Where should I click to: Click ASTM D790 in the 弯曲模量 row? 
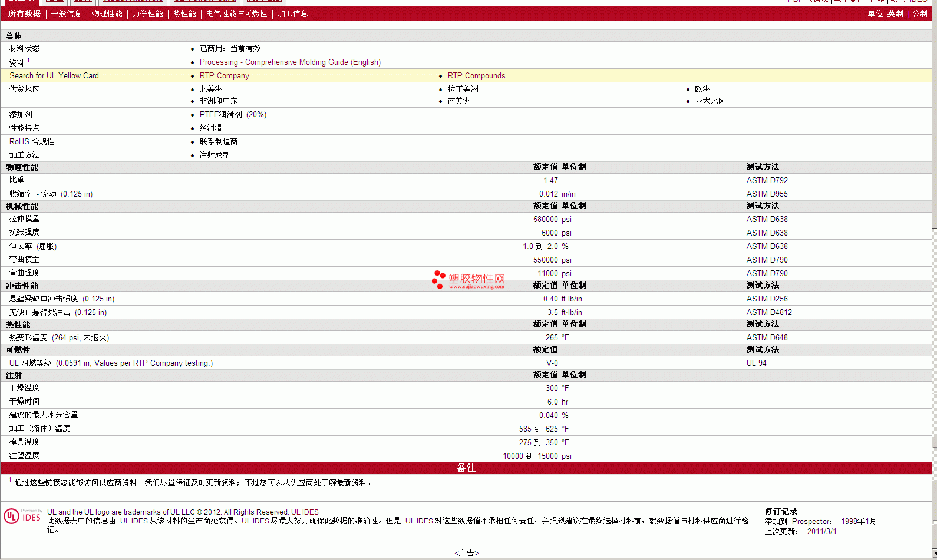(x=767, y=260)
